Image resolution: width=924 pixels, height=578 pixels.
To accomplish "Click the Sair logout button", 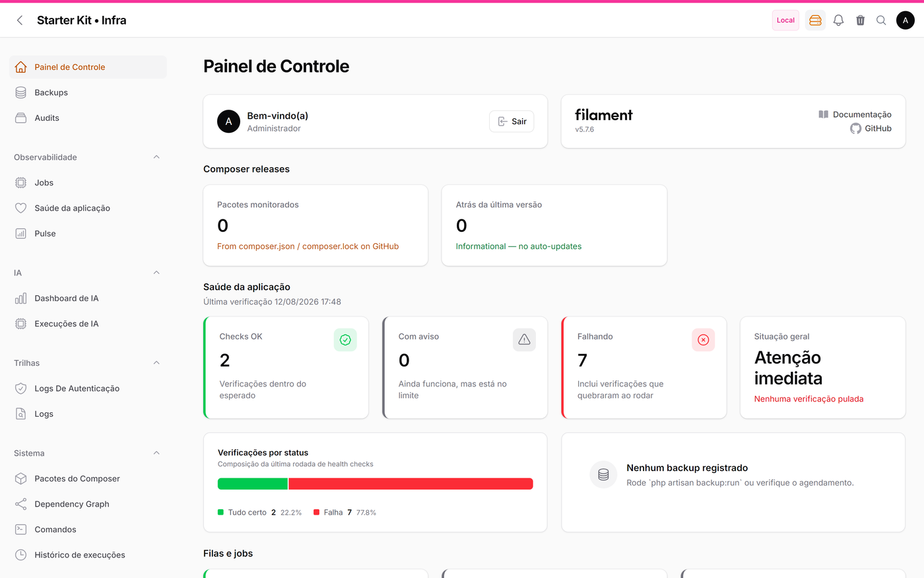I will (x=511, y=122).
